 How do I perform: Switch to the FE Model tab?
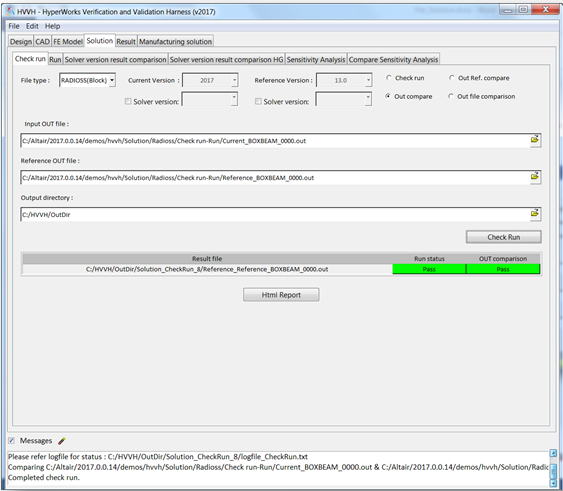point(68,41)
